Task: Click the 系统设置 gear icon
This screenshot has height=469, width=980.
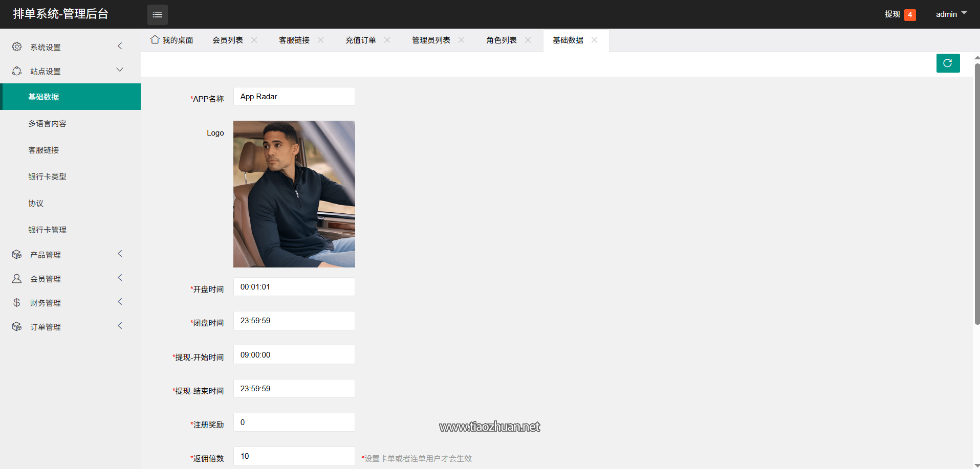Action: (16, 46)
